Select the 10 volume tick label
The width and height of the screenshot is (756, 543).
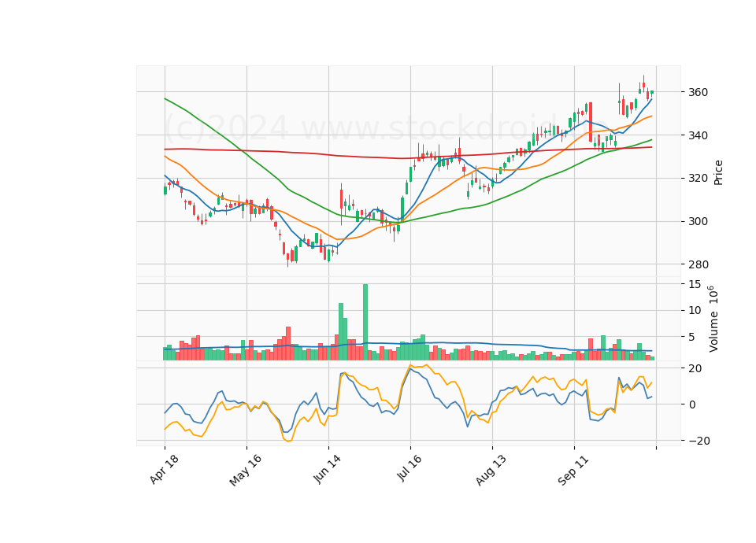click(x=695, y=310)
